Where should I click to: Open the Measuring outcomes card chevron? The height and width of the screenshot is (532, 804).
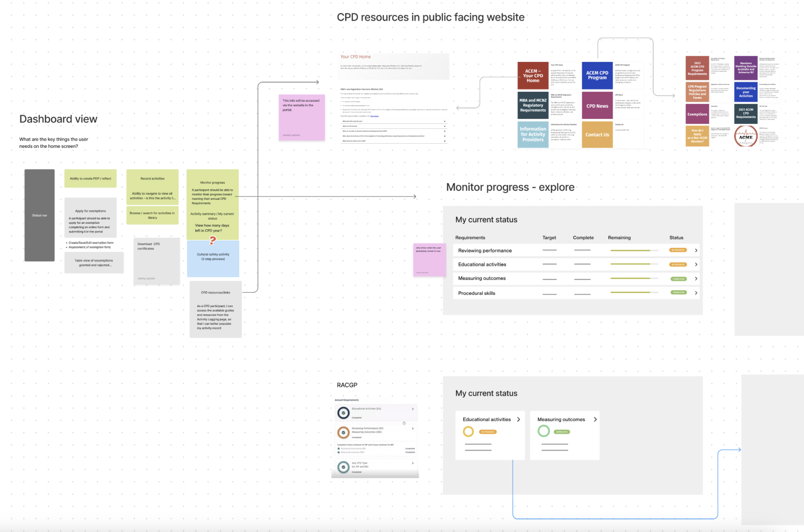595,419
